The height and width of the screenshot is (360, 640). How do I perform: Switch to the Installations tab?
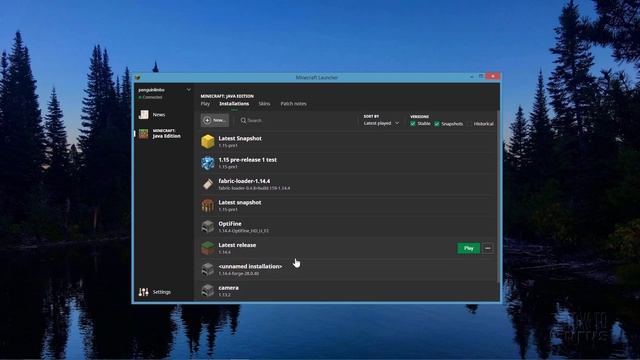pos(234,104)
